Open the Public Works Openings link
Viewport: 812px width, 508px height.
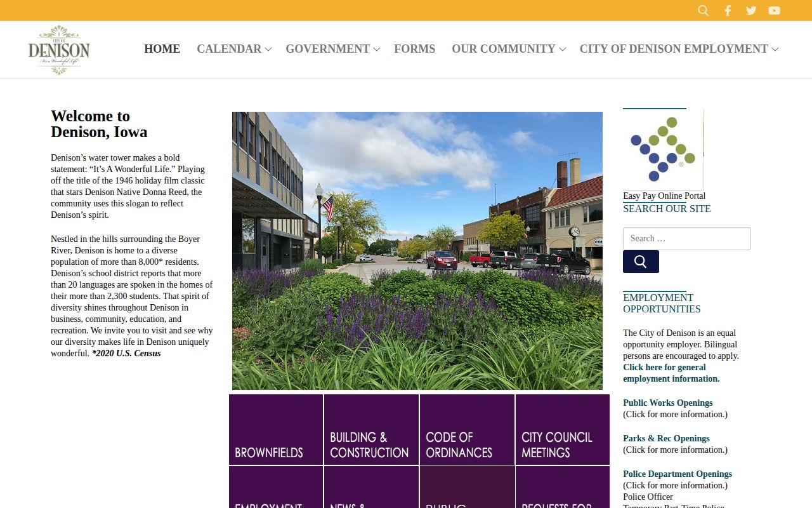pos(668,403)
